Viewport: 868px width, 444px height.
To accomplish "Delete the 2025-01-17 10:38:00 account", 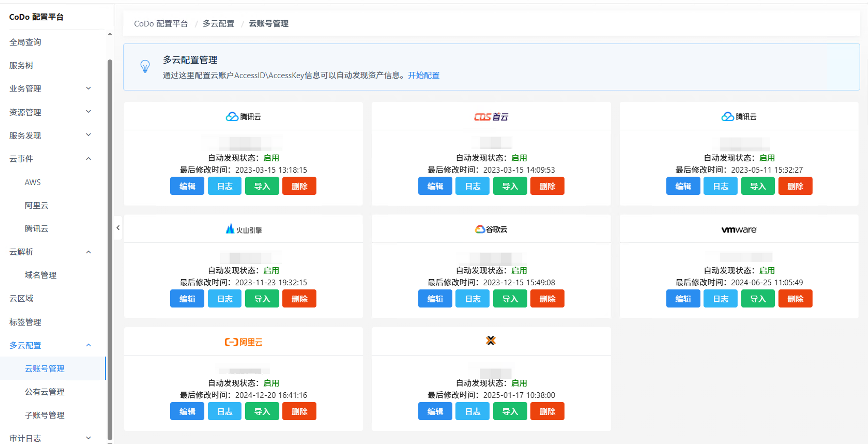I will (x=547, y=411).
